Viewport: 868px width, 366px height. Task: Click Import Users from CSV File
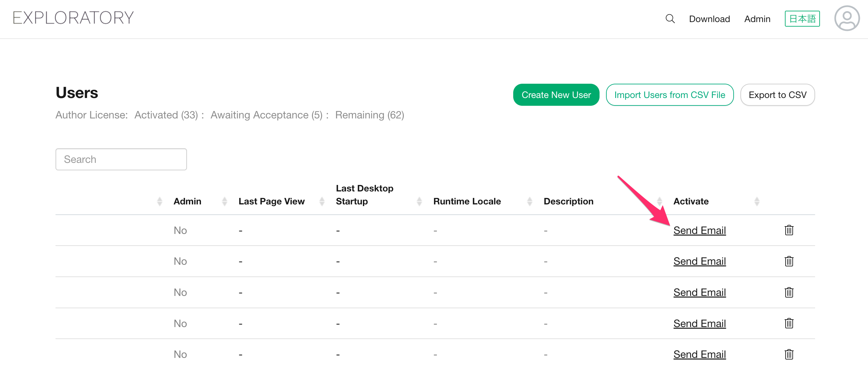click(670, 95)
